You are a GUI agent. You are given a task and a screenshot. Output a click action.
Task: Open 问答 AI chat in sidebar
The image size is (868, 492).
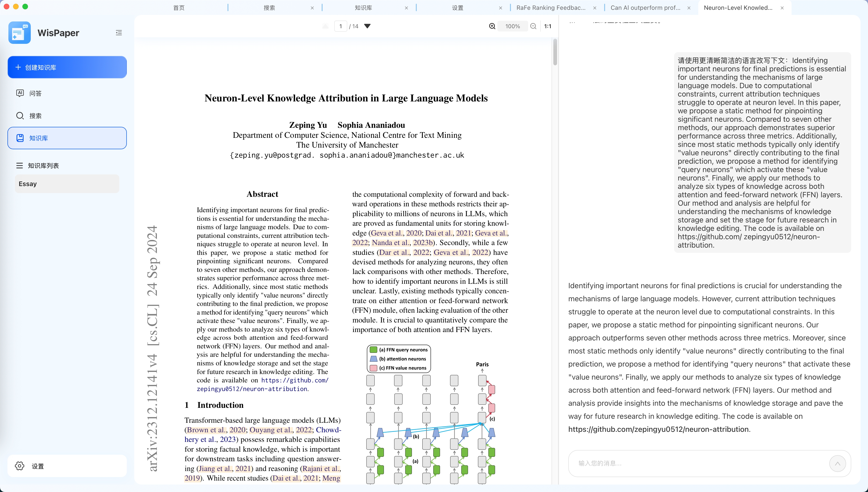(35, 93)
